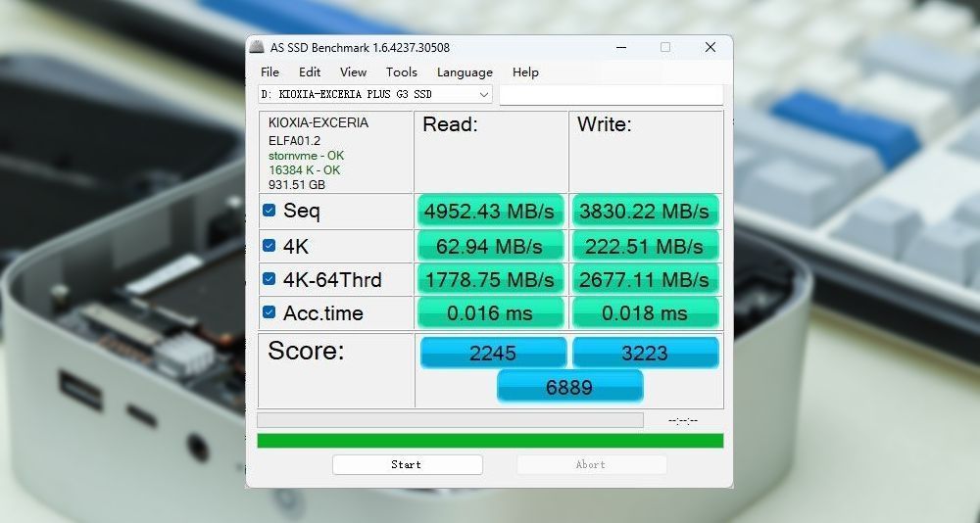
Task: Click the Seq read result 4952.43 MB/s
Action: [490, 211]
